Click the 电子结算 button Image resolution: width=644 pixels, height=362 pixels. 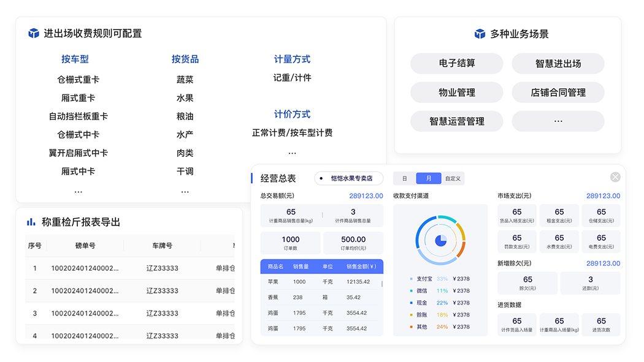click(x=456, y=64)
